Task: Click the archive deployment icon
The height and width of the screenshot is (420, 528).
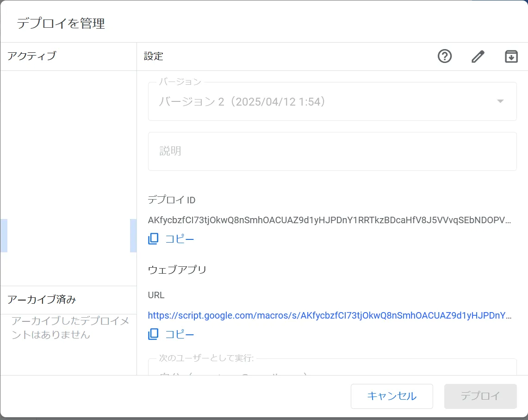Action: (511, 56)
